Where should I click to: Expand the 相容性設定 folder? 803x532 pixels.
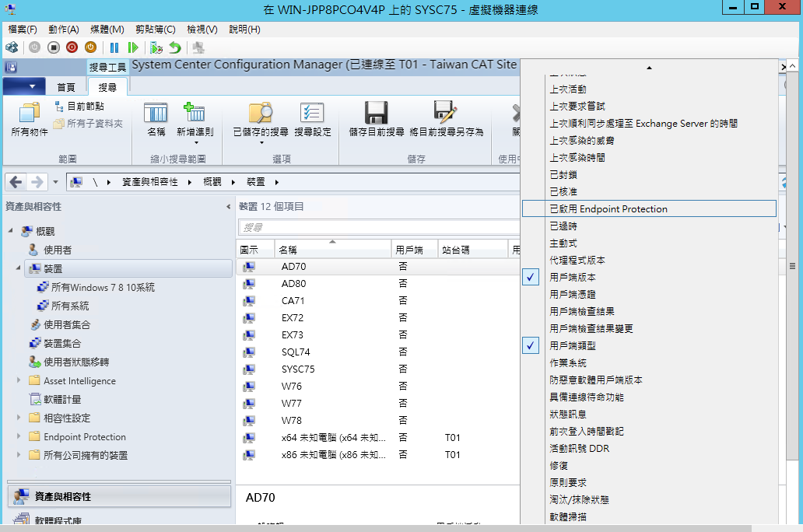click(x=19, y=418)
